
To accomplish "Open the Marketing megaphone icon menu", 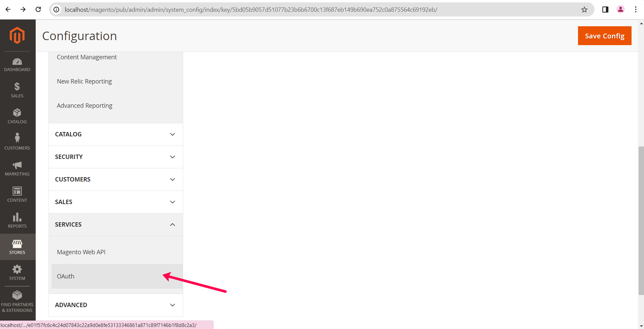I will coord(17,168).
